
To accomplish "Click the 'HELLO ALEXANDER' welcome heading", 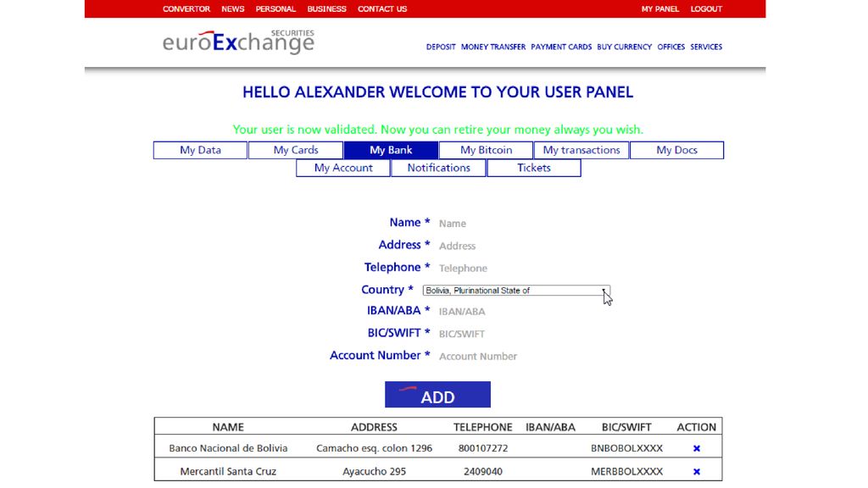I will [x=437, y=91].
